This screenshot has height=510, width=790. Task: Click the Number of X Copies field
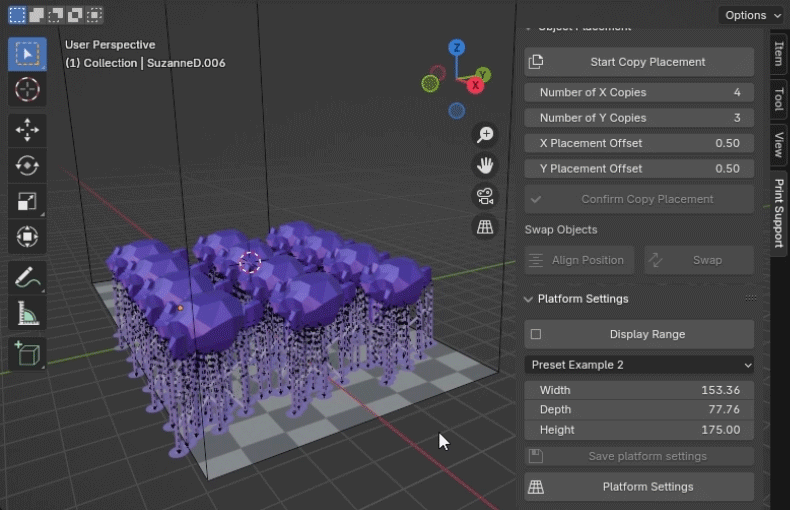[639, 92]
